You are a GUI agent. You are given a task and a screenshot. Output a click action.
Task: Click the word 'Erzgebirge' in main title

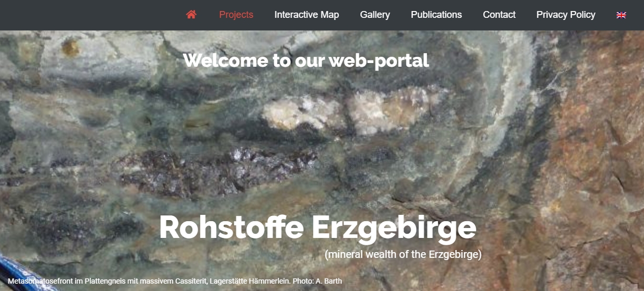[x=394, y=228]
